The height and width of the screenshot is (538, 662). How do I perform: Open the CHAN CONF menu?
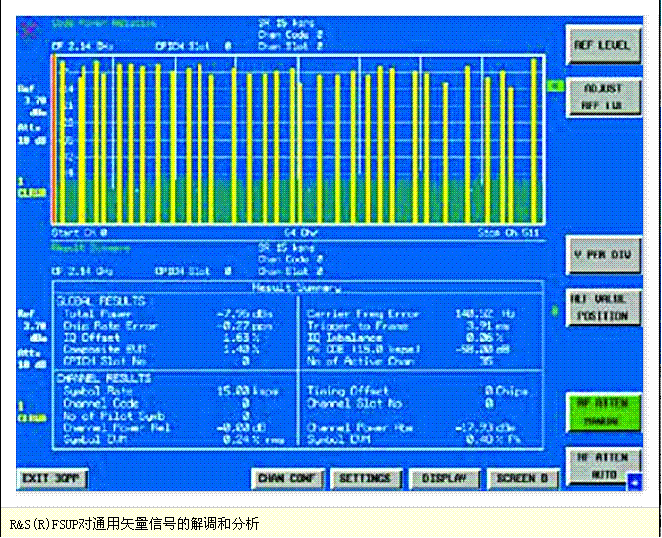tap(286, 478)
